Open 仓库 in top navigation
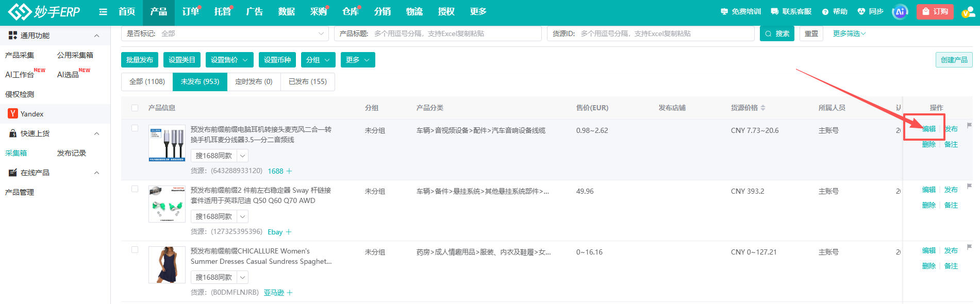Viewport: 980px width, 304px height. coord(350,11)
